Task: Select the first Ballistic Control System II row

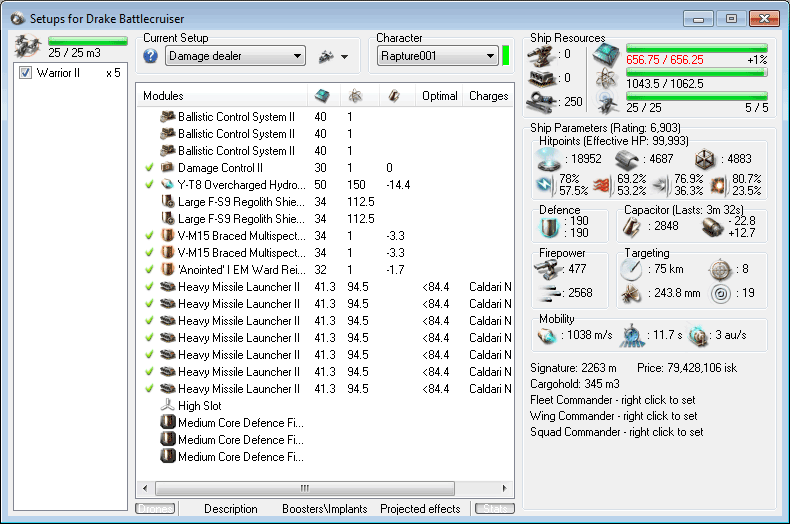Action: 324,117
